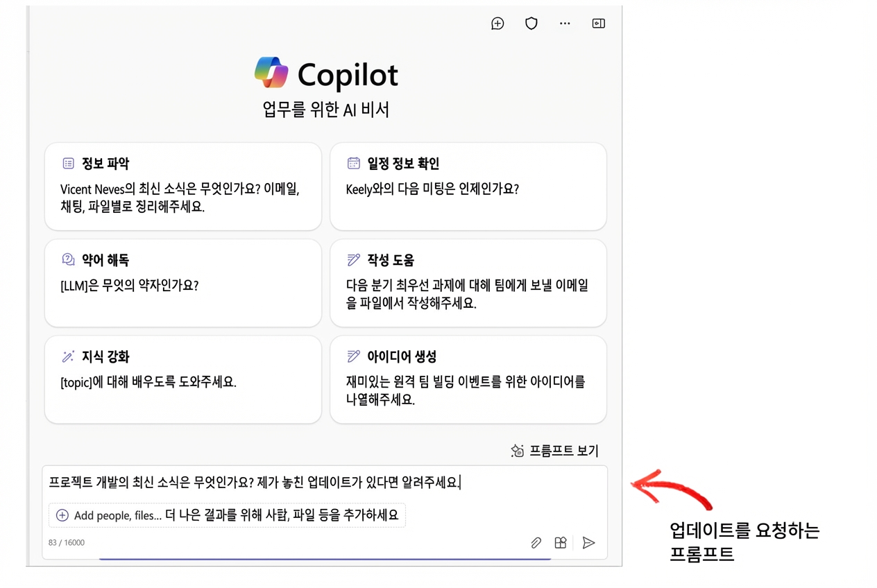The height and width of the screenshot is (588, 877).
Task: Open the three-dot more options menu
Action: tap(565, 24)
